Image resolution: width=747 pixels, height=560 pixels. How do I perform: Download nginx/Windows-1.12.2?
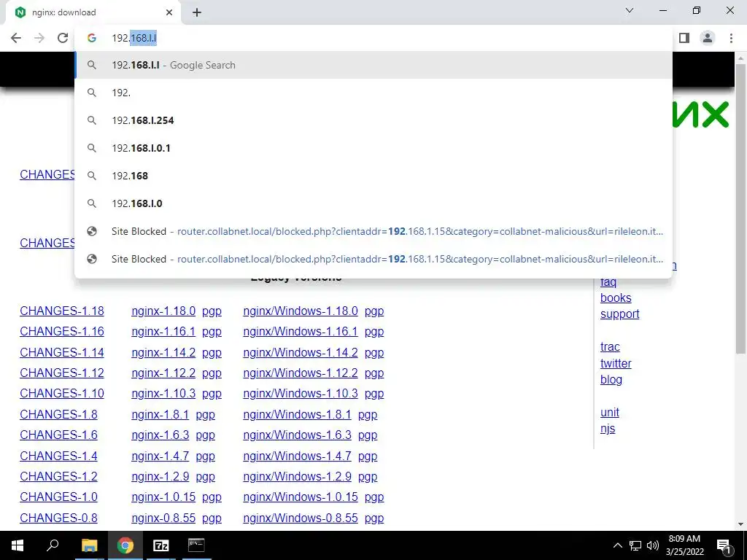(x=301, y=373)
